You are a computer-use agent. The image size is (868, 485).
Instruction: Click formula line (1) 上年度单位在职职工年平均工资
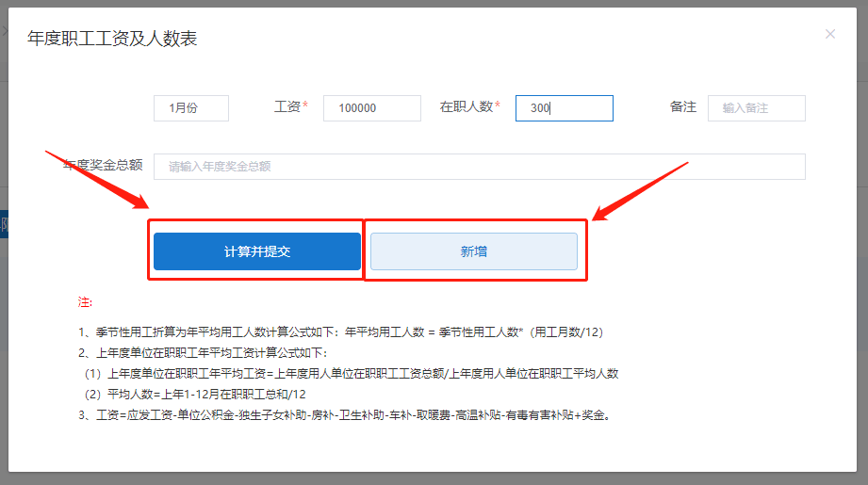pyautogui.click(x=351, y=373)
